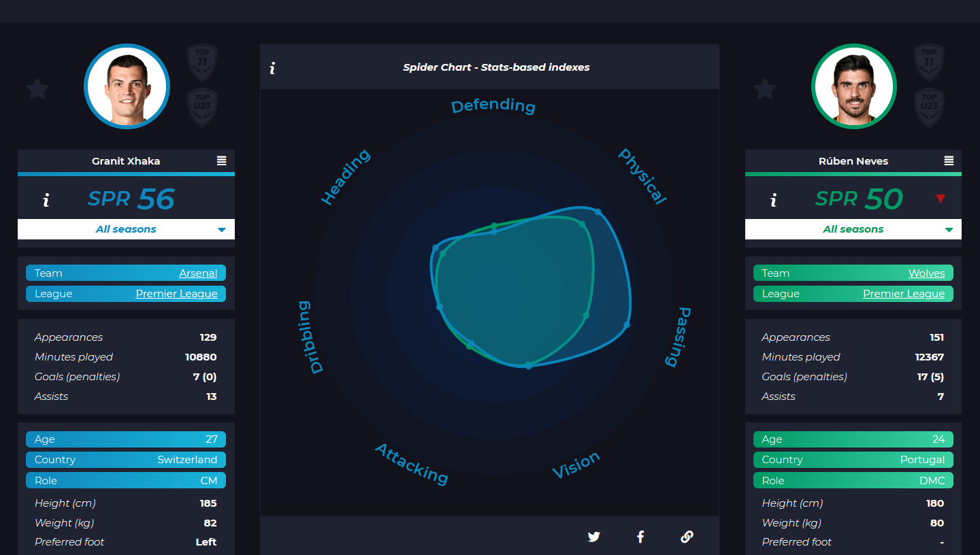Image resolution: width=980 pixels, height=555 pixels.
Task: Click the Country Switzerland row
Action: tap(126, 460)
